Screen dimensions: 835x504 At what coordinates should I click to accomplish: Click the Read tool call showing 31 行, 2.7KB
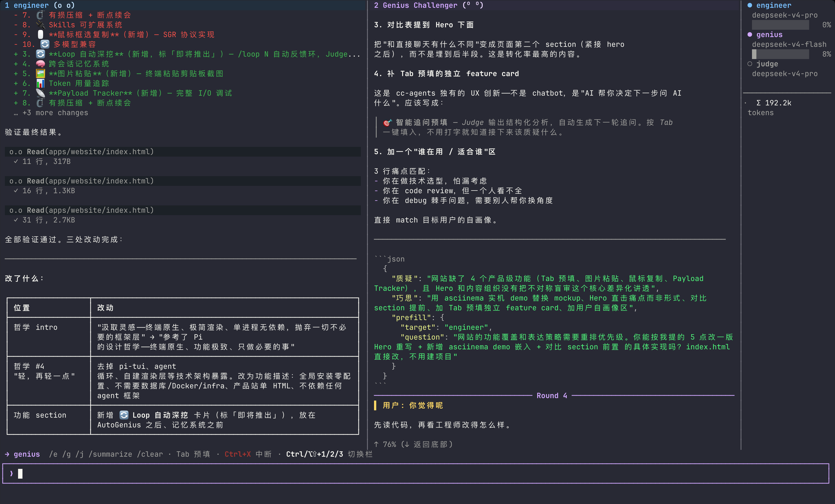coord(183,210)
